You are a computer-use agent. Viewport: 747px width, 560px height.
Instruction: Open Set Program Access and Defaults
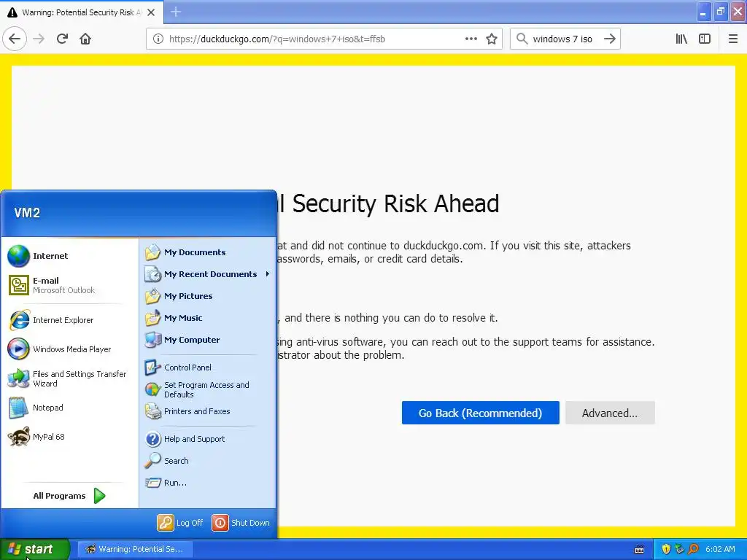[208, 389]
